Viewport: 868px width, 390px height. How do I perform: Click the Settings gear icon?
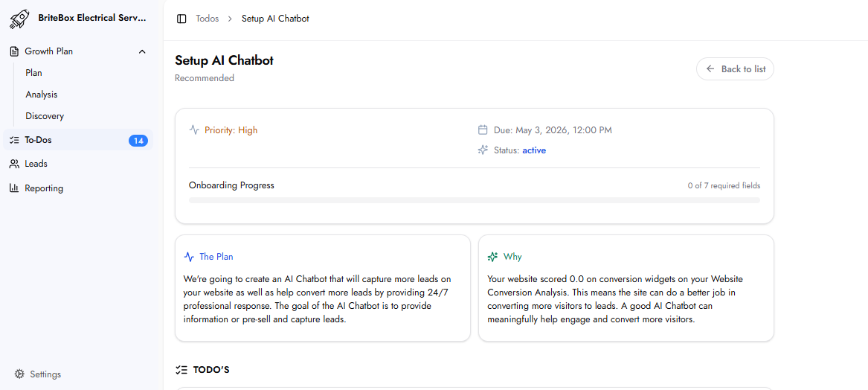(19, 374)
